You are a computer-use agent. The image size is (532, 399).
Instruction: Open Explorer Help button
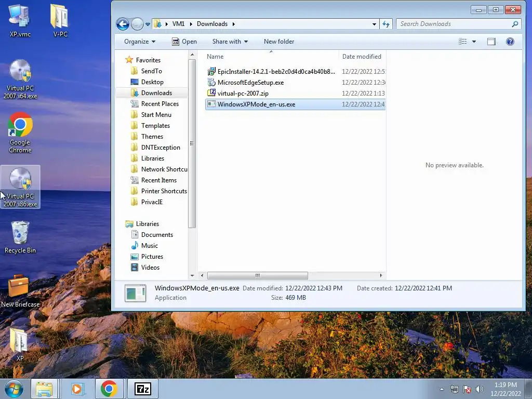[510, 42]
